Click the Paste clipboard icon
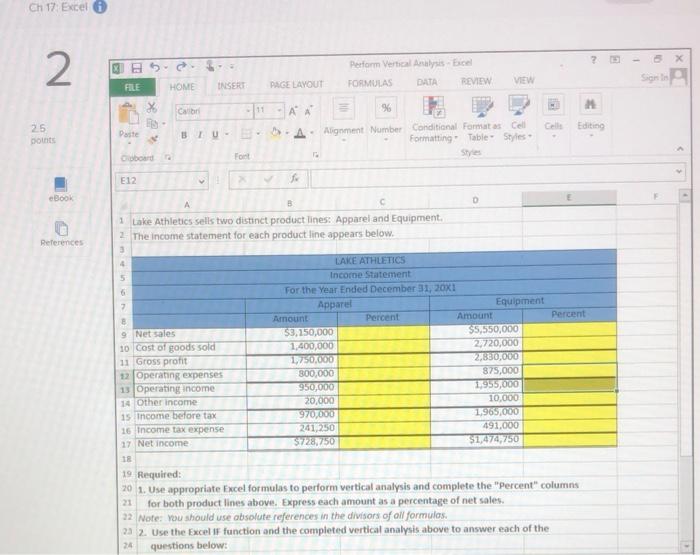 [129, 113]
